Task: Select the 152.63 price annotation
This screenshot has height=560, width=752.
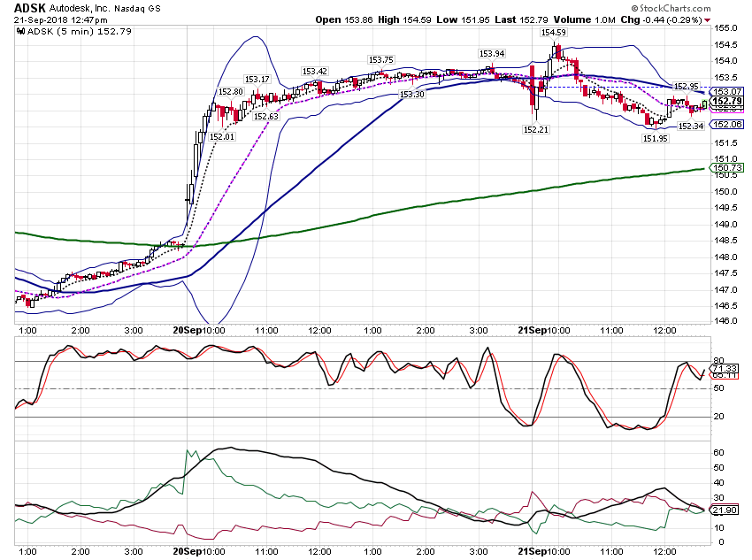Action: point(266,117)
